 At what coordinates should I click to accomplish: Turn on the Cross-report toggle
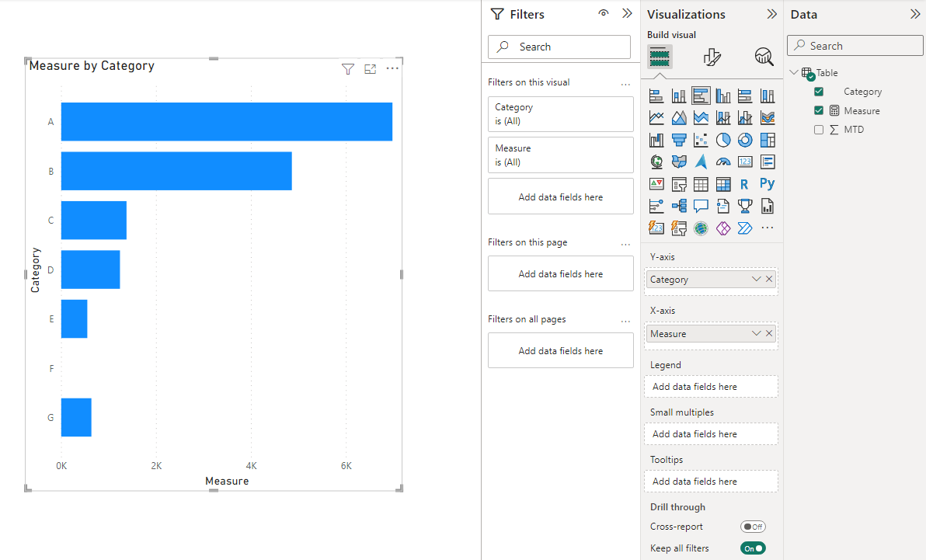(x=753, y=527)
